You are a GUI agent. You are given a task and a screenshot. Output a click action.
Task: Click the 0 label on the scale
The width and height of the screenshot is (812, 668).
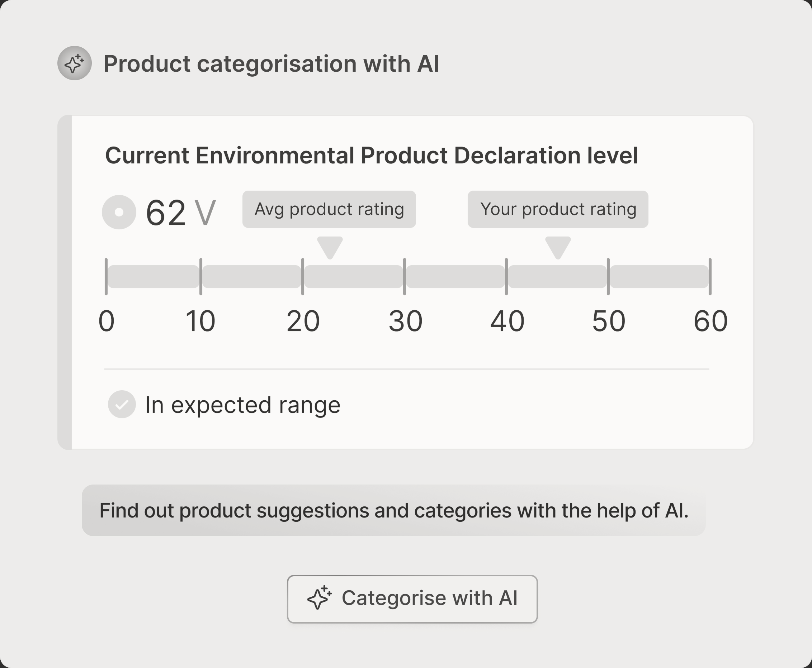click(107, 321)
